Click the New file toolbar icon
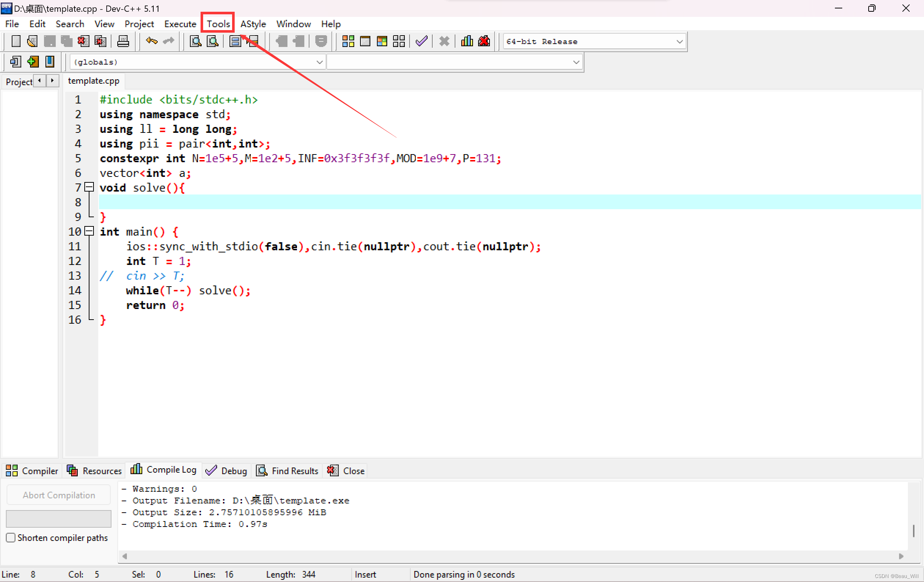The width and height of the screenshot is (924, 582). (x=16, y=41)
